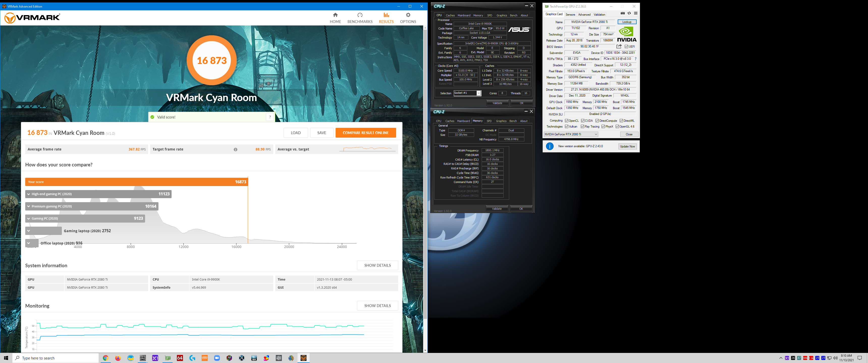Open the Validation tab in GPU-Z
Image resolution: width=868 pixels, height=363 pixels.
coord(599,15)
